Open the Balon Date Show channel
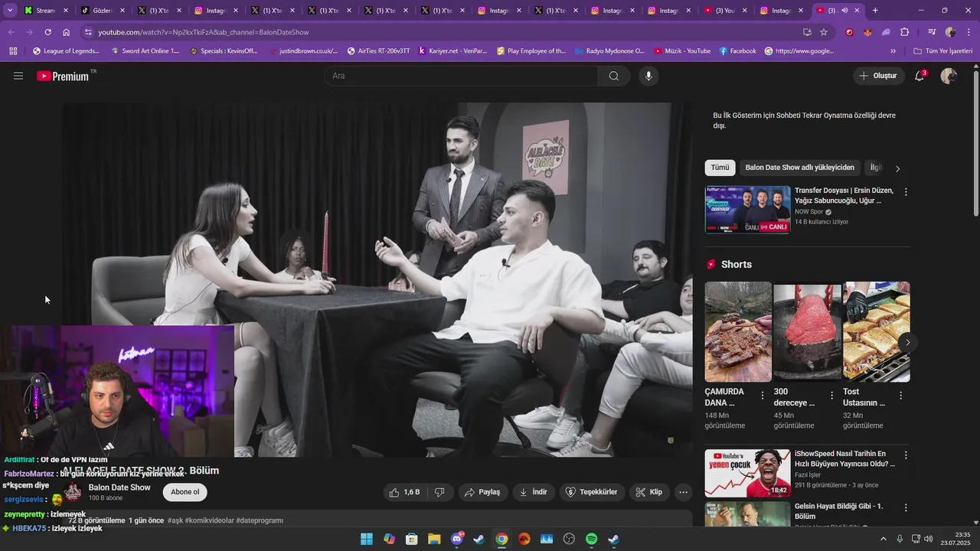The width and height of the screenshot is (980, 551). (119, 487)
